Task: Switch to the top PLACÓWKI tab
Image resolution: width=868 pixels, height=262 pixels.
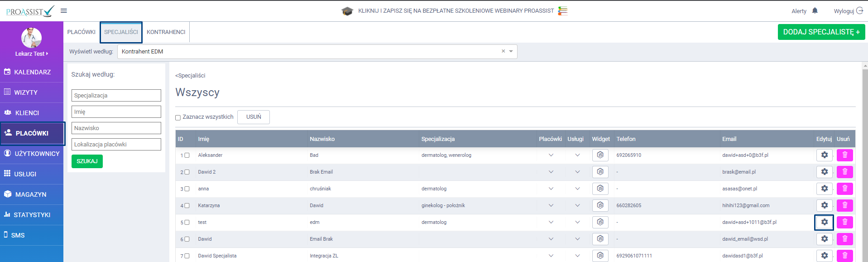Action: 82,32
